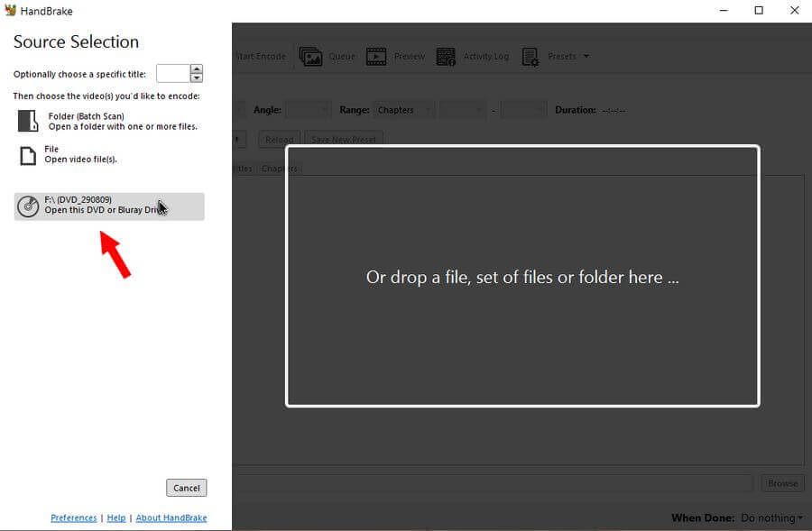Viewport: 812px width, 531px height.
Task: Click the Presets label in toolbar
Action: click(x=562, y=56)
